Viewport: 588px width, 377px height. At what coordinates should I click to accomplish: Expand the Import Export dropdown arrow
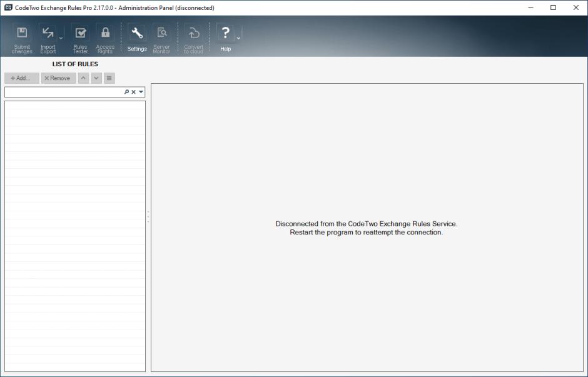tap(61, 38)
